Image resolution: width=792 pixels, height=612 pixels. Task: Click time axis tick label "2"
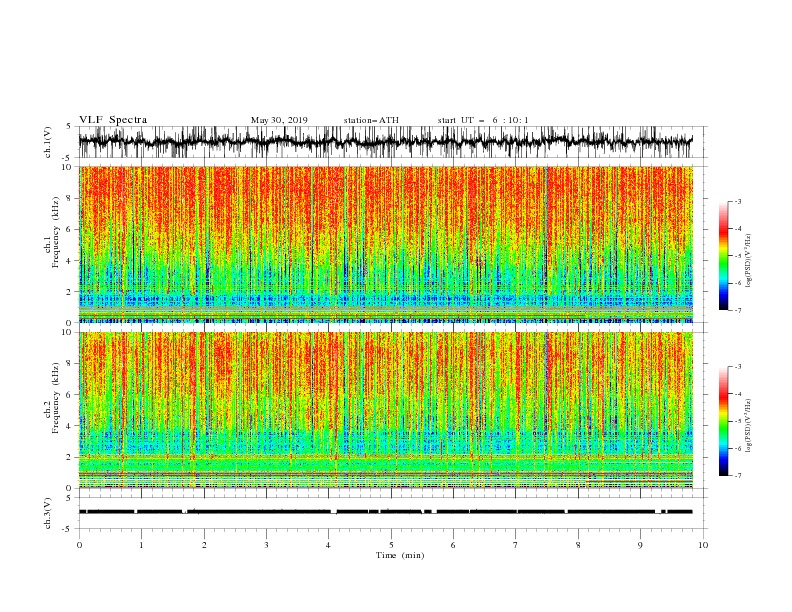coord(204,545)
